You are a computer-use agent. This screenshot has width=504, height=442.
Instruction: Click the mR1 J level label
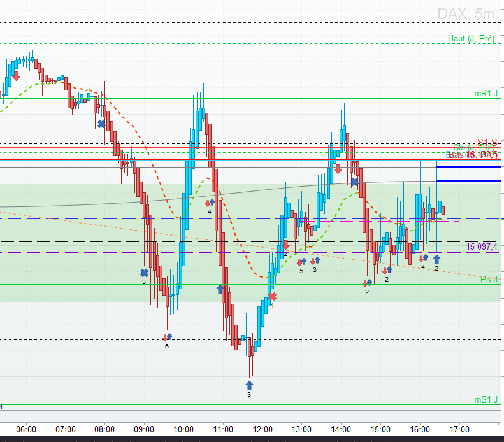point(486,94)
